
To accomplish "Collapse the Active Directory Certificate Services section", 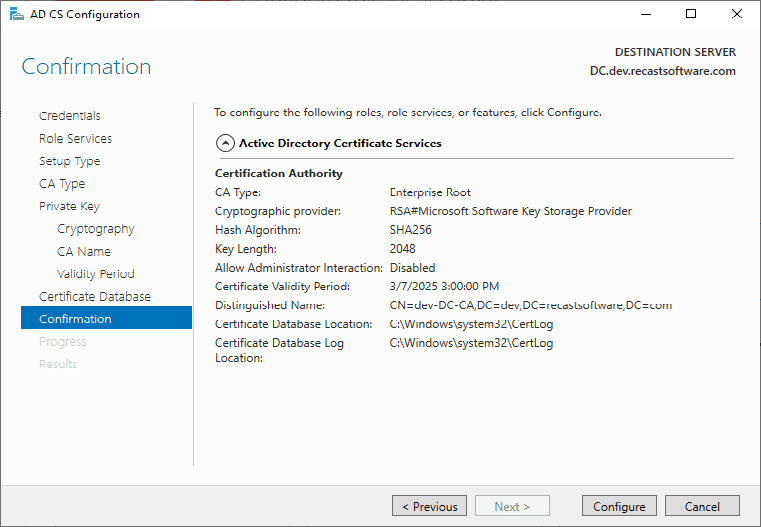I will (x=225, y=143).
